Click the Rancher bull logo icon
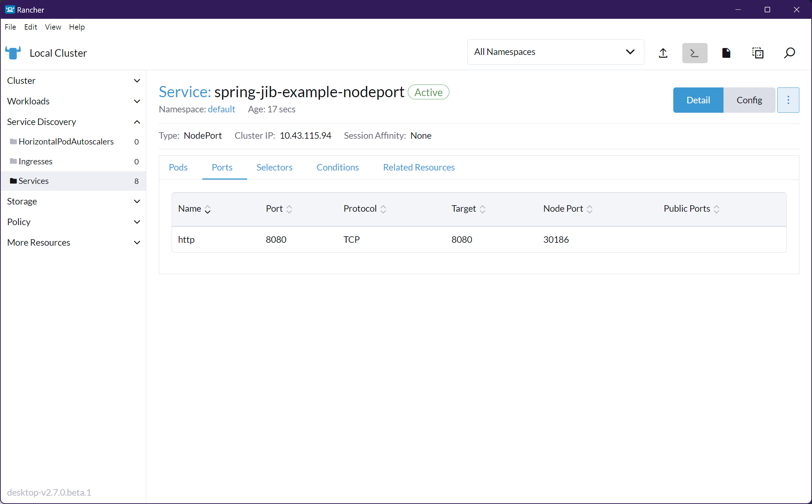Image resolution: width=812 pixels, height=504 pixels. 13,53
